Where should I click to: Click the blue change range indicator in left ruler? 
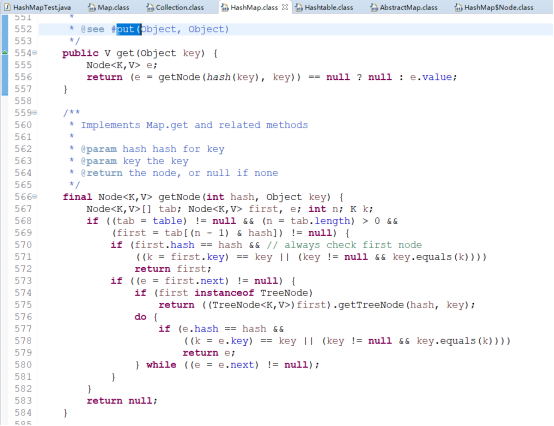point(5,55)
